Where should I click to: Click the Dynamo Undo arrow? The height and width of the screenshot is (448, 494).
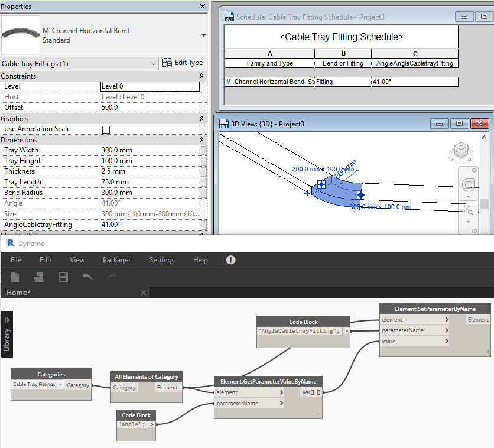point(87,277)
